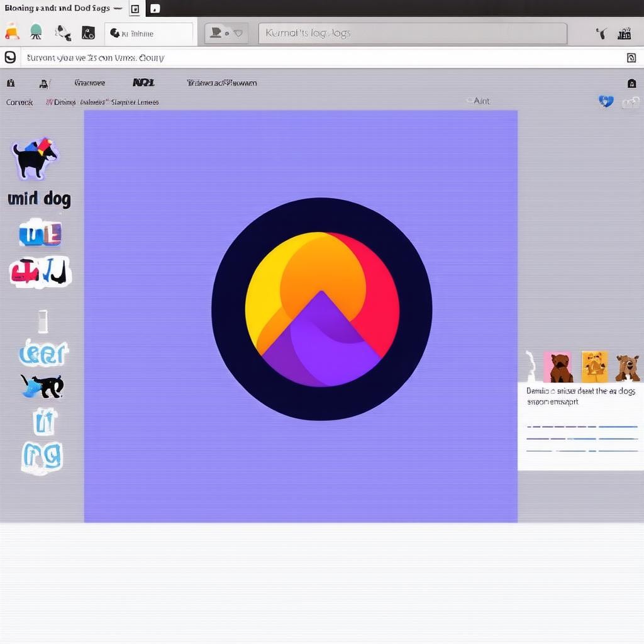
Task: Select the black cat sticker in left sidebar
Action: 42,386
